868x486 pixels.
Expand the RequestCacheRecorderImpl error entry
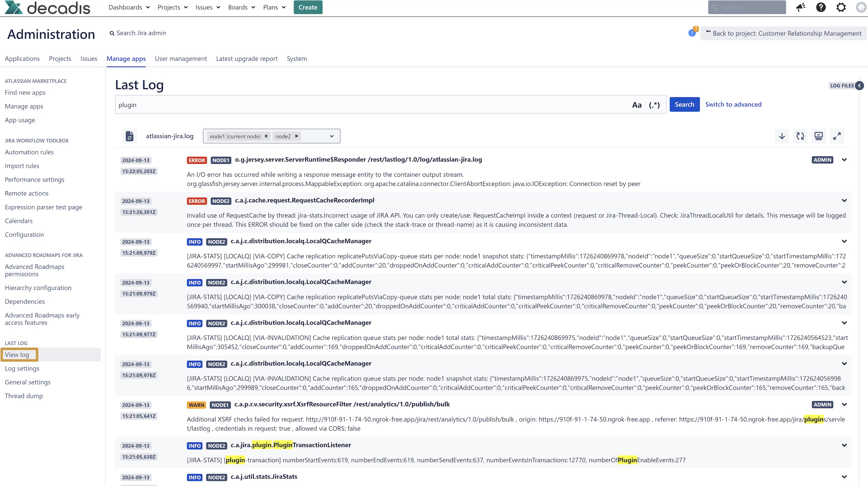pos(844,201)
